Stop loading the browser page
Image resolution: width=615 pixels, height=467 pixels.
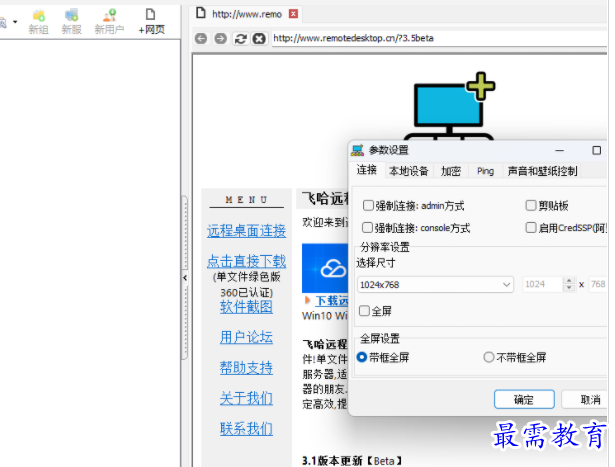pyautogui.click(x=259, y=38)
